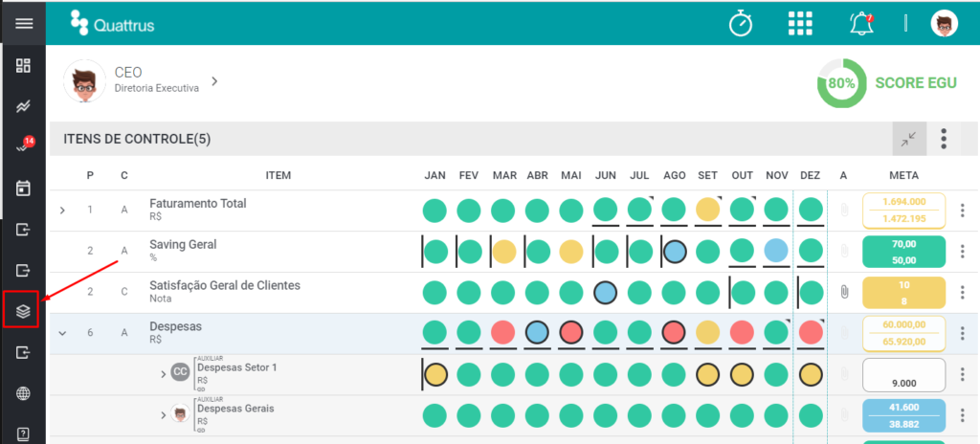This screenshot has height=444, width=980.
Task: Expand the Faturamento Total row
Action: (x=62, y=211)
